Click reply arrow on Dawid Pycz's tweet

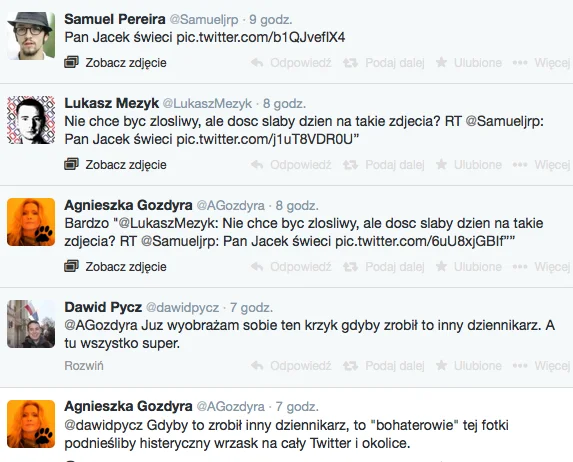click(258, 366)
